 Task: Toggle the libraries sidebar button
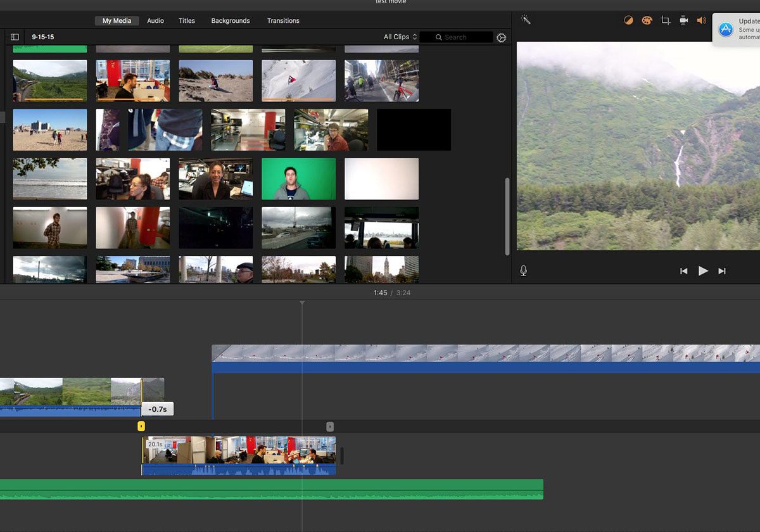tap(15, 37)
